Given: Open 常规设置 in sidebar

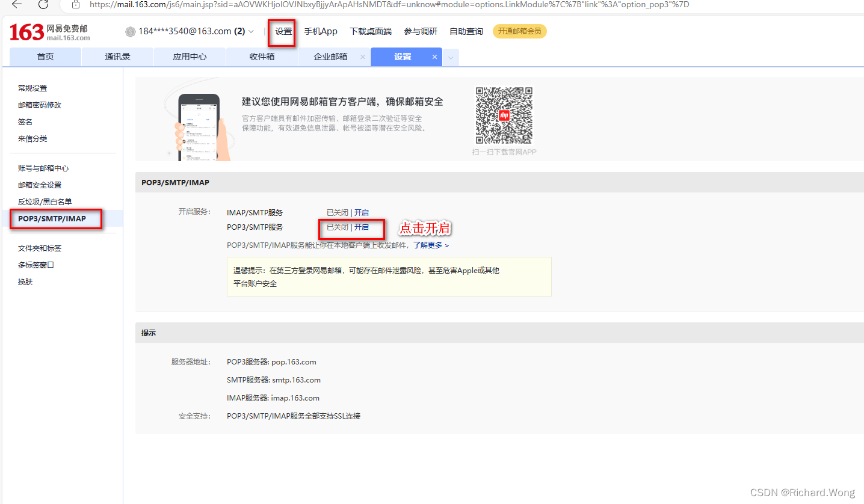Looking at the screenshot, I should [x=32, y=88].
